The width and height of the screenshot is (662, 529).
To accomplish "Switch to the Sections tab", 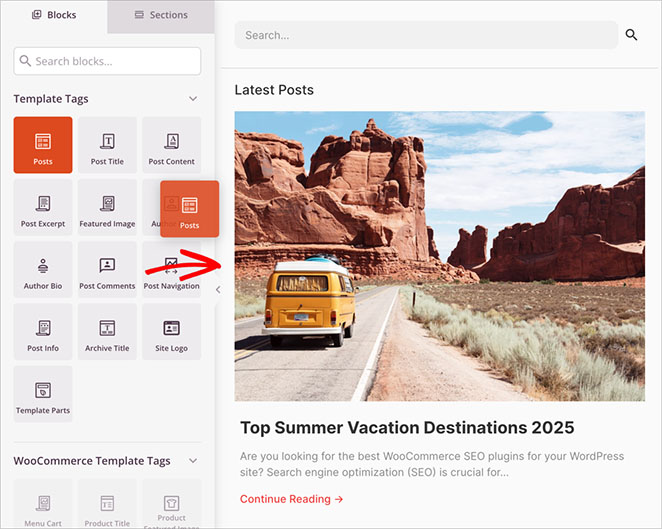I will (160, 15).
